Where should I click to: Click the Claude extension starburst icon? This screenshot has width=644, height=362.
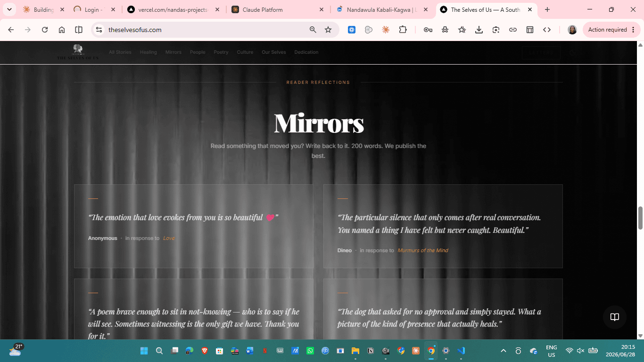point(386,30)
